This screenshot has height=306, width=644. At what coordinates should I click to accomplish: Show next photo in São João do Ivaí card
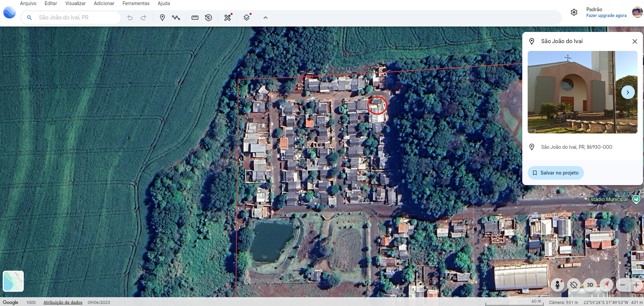pos(628,92)
